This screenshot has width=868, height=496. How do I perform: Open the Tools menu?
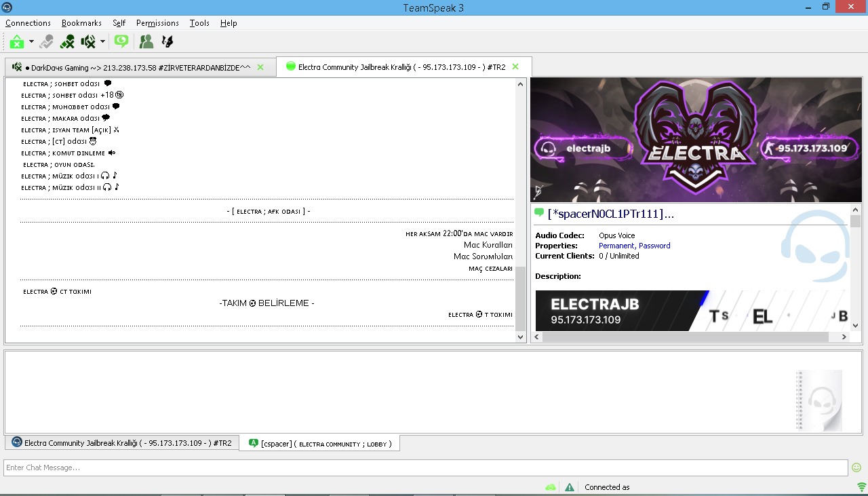click(x=199, y=23)
